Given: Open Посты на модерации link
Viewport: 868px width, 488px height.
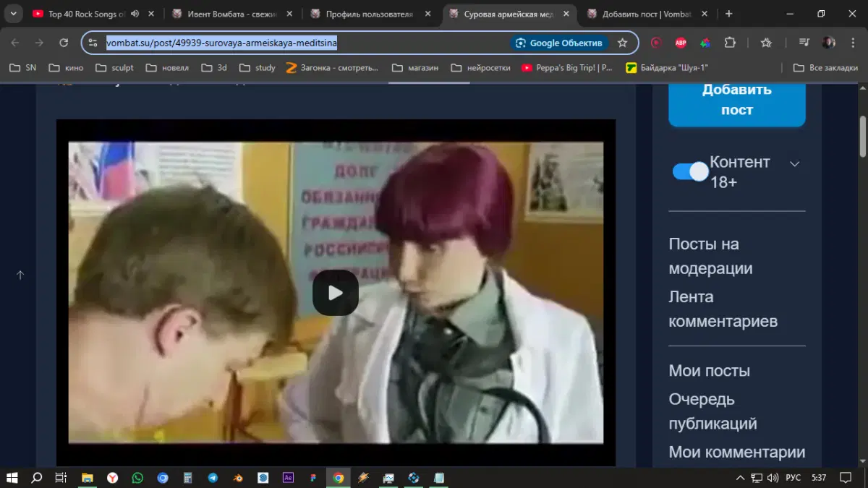Looking at the screenshot, I should [x=710, y=256].
